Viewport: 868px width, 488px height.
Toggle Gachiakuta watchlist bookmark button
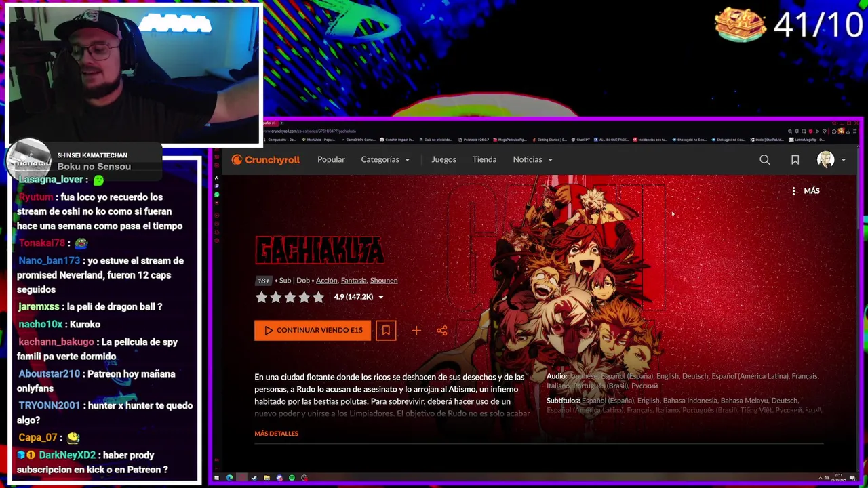386,331
